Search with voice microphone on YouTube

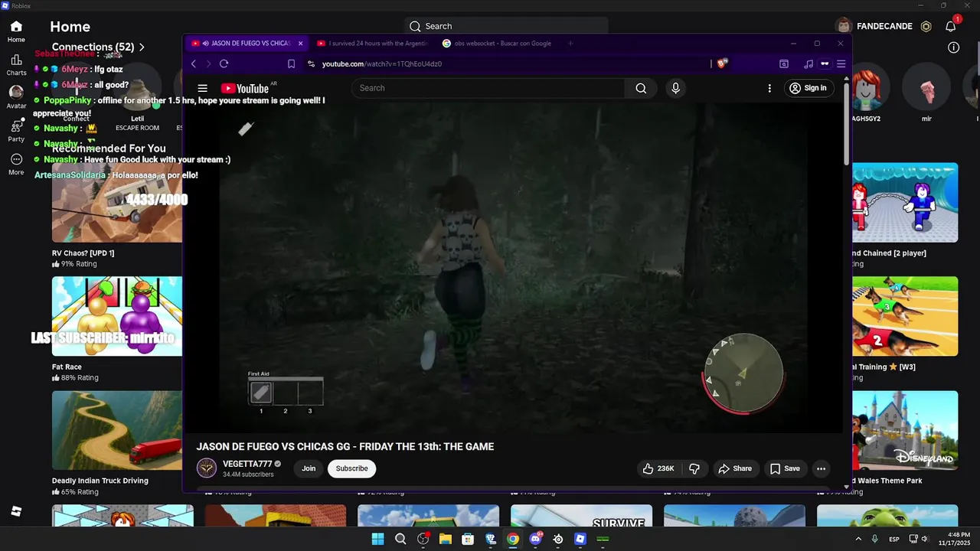[x=675, y=88]
